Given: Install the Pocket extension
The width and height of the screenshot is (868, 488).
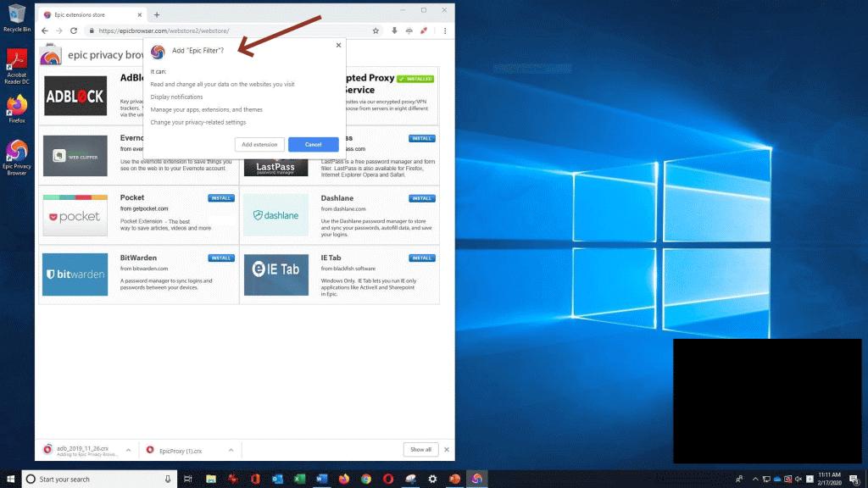Looking at the screenshot, I should coord(221,198).
